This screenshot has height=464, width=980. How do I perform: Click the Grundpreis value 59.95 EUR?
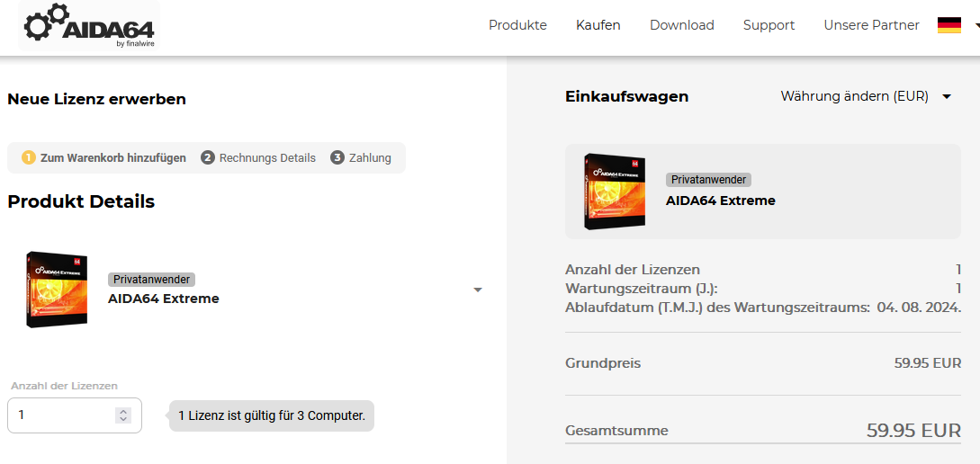click(928, 363)
